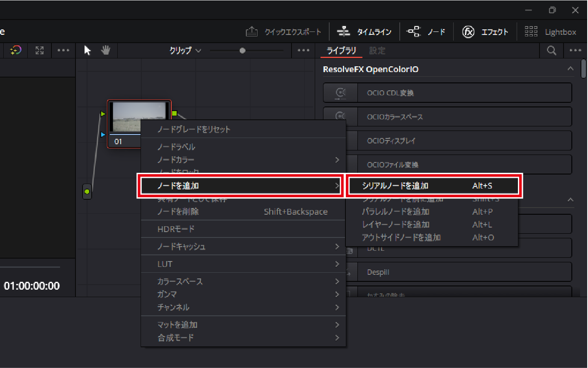The width and height of the screenshot is (588, 368).
Task: Select the hand pan tool
Action: 106,51
